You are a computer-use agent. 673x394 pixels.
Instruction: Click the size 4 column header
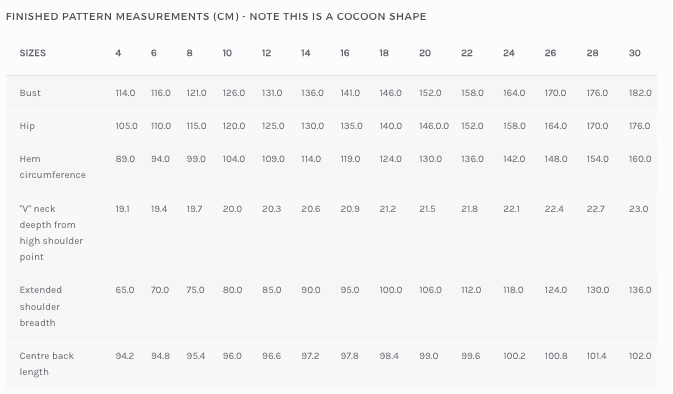[x=118, y=53]
